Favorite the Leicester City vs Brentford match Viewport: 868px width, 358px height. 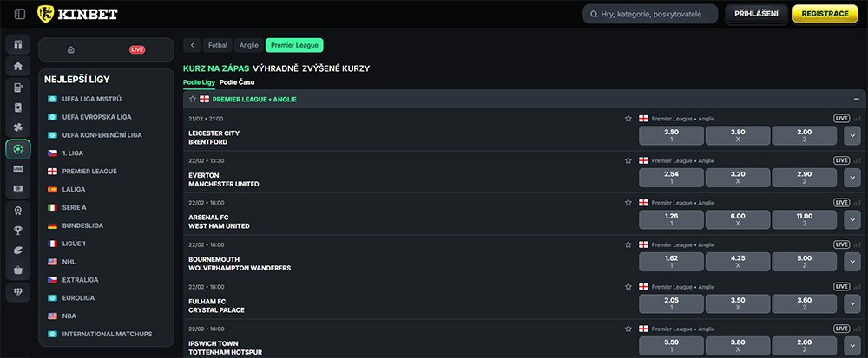click(628, 118)
